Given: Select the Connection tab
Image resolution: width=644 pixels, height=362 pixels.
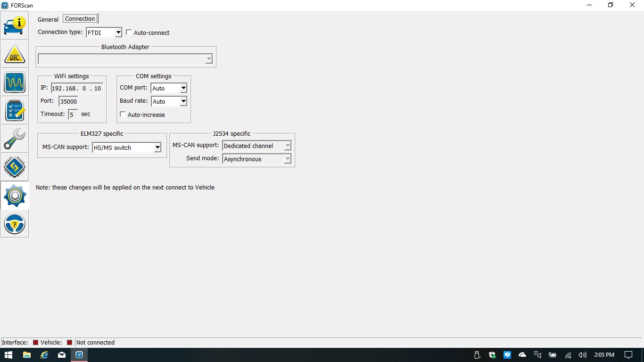Looking at the screenshot, I should point(80,19).
